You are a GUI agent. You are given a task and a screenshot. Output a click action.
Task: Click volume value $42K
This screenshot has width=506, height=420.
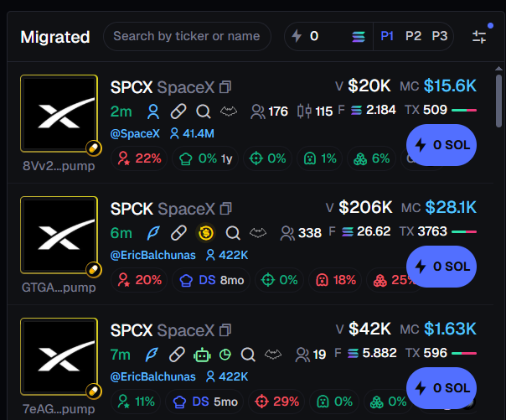coord(369,329)
